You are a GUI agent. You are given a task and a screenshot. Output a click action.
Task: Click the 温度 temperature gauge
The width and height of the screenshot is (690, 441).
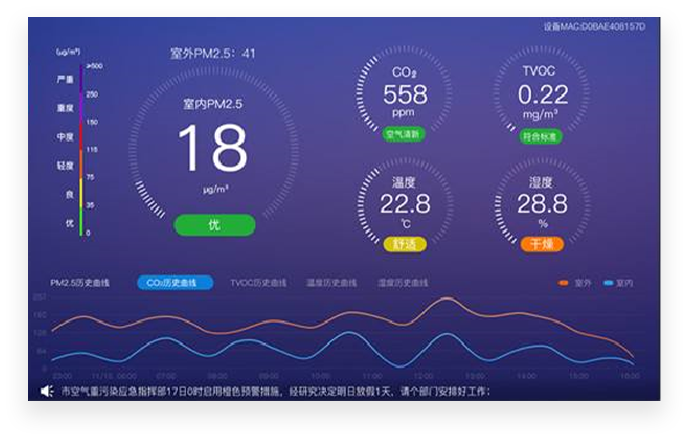[404, 205]
